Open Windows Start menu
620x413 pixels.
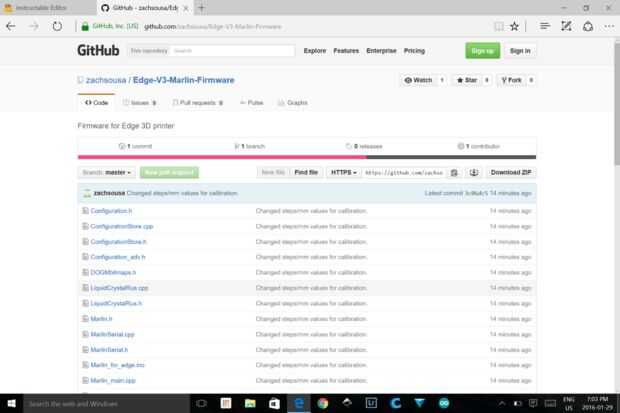pyautogui.click(x=11, y=403)
